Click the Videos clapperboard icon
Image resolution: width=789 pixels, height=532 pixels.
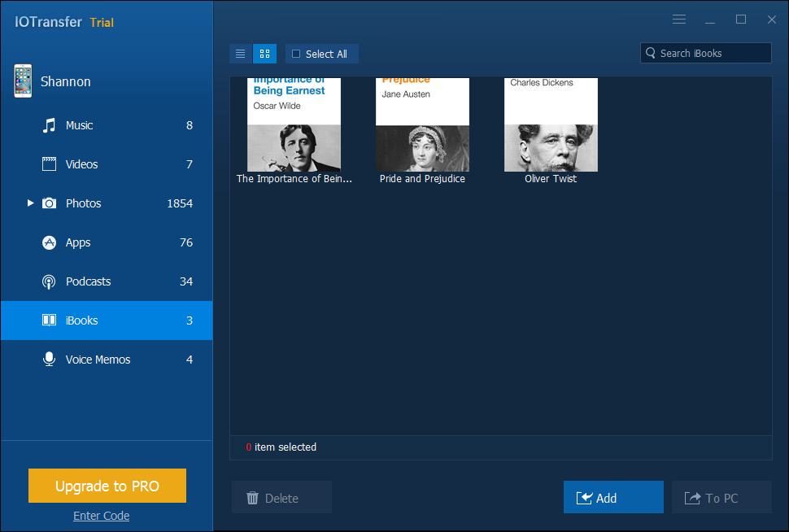49,164
